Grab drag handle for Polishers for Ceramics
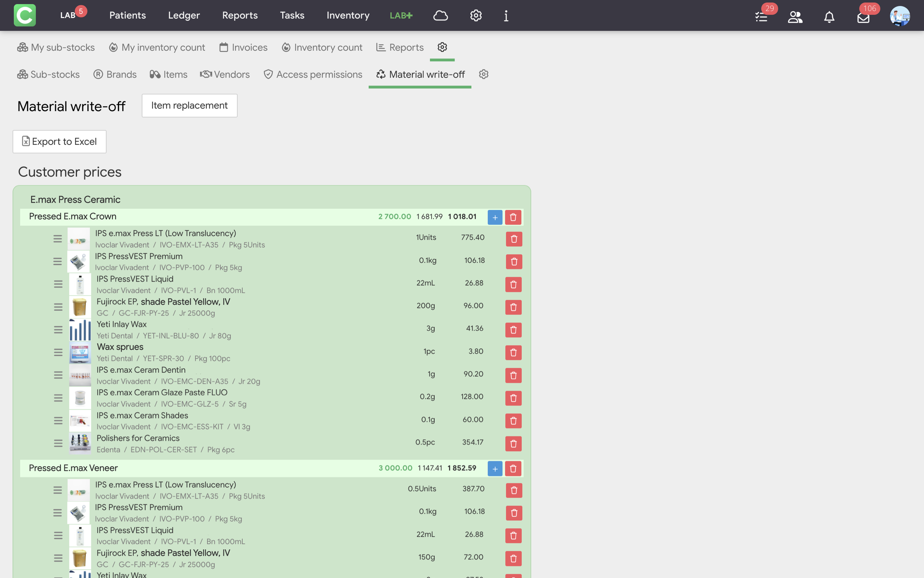This screenshot has width=924, height=578. (x=58, y=443)
